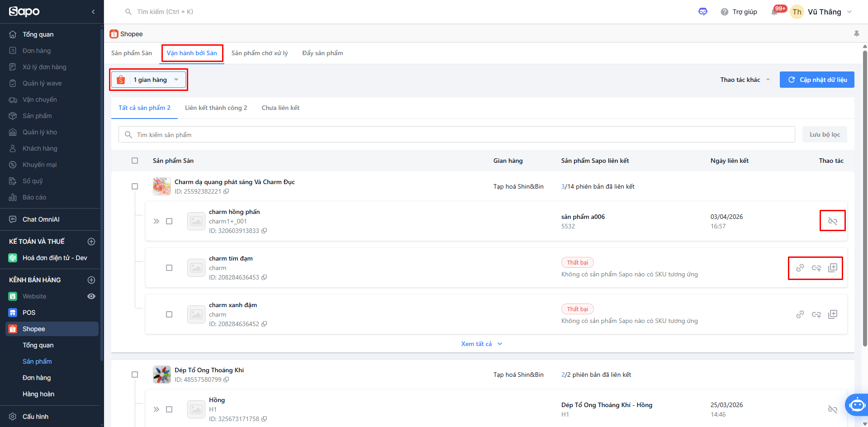The height and width of the screenshot is (427, 868).
Task: Check the charm tím đậm variant
Action: [169, 268]
